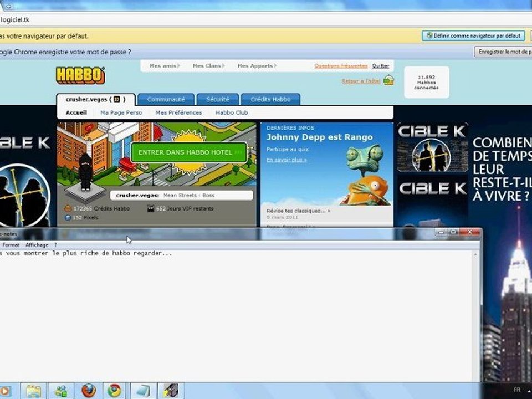
Task: Click the En savoir plus link
Action: coord(287,160)
